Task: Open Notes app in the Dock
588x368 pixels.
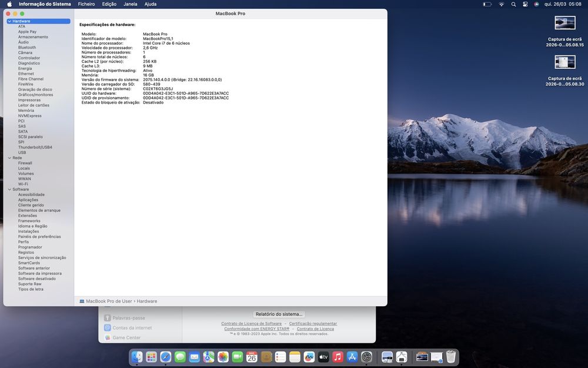Action: tap(295, 357)
